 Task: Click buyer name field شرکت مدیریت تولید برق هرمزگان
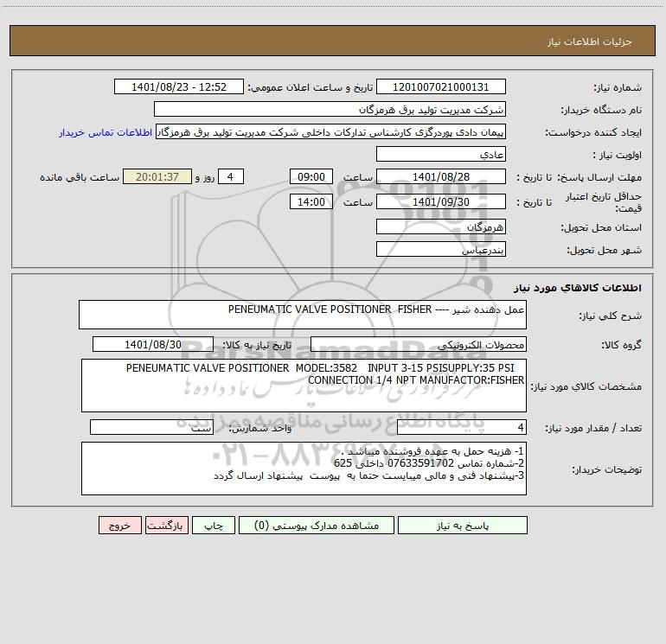330,109
